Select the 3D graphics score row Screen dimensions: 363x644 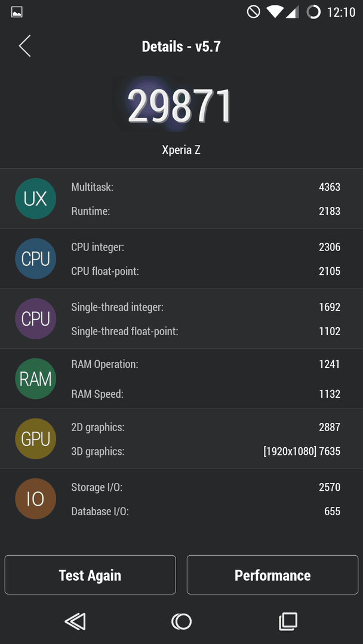(x=205, y=451)
